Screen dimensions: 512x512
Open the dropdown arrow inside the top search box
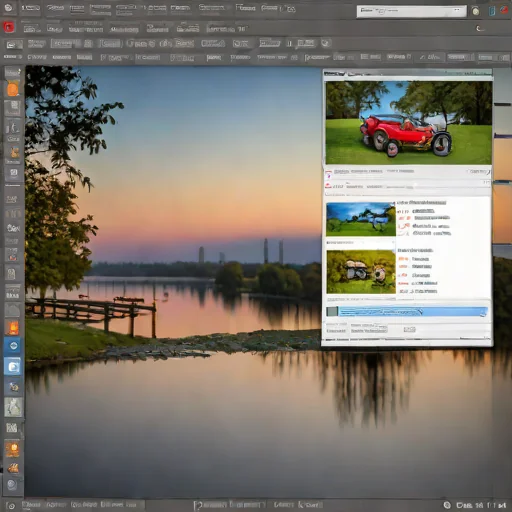[x=457, y=11]
